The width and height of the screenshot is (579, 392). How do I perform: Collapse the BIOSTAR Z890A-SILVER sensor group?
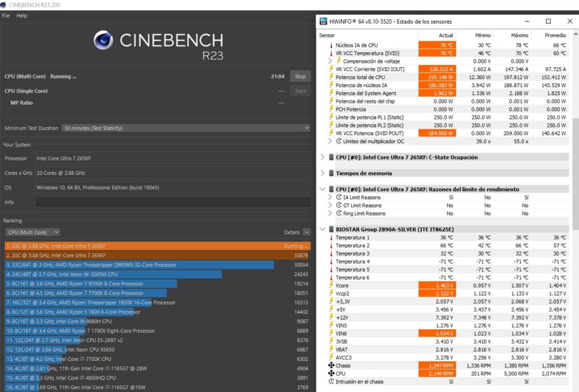pyautogui.click(x=322, y=230)
